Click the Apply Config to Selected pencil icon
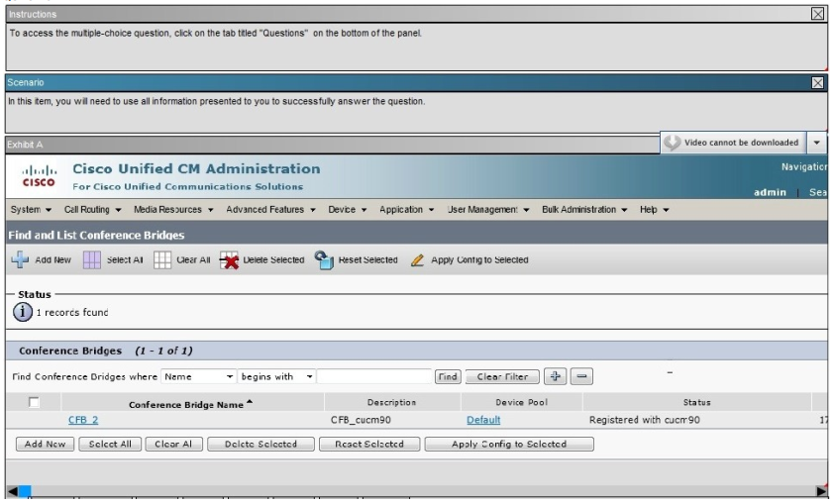 tap(417, 260)
